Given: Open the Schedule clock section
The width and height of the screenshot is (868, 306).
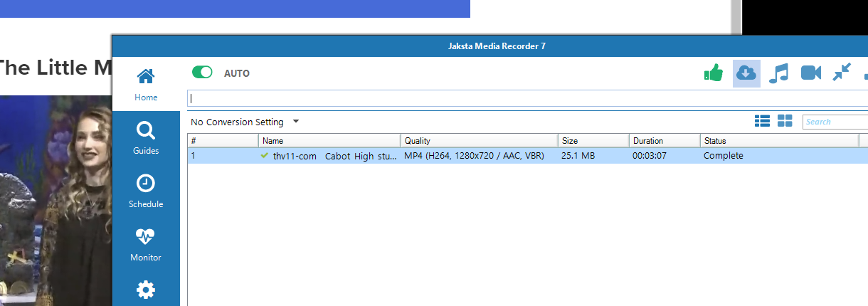Looking at the screenshot, I should click(x=146, y=191).
